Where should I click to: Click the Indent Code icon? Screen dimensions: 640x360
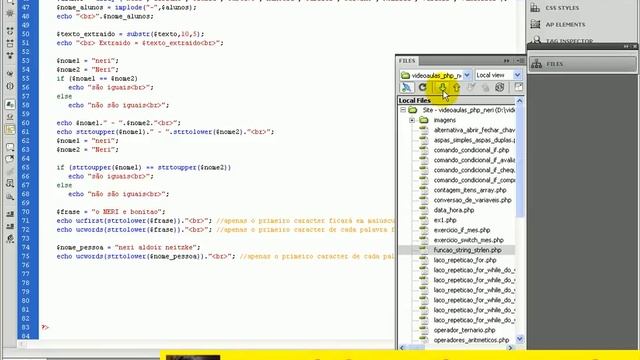(10, 214)
